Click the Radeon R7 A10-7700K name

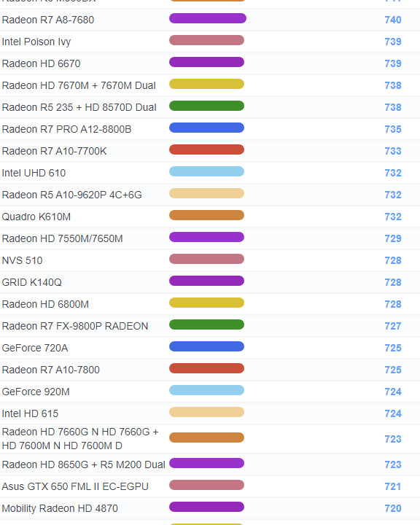point(54,151)
